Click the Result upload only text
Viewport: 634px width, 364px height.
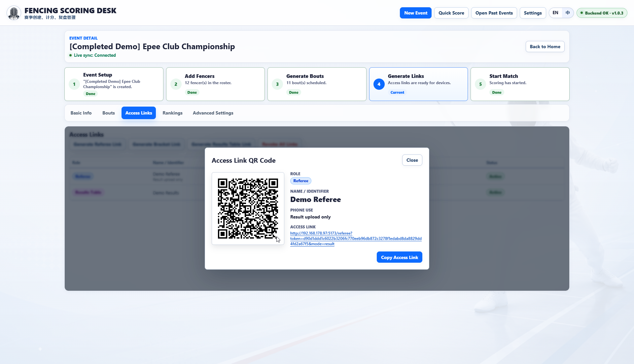tap(310, 217)
